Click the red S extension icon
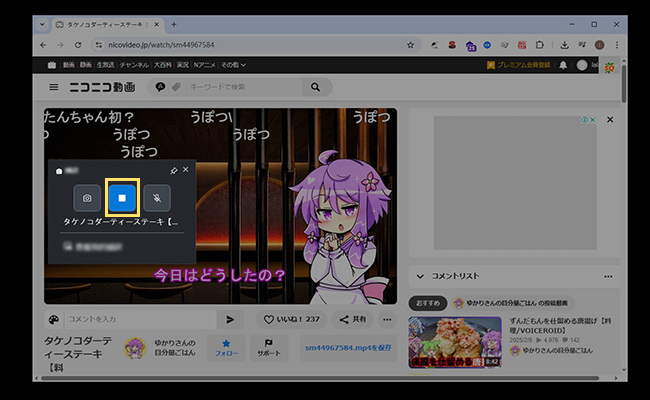This screenshot has height=400, width=650. [x=452, y=45]
